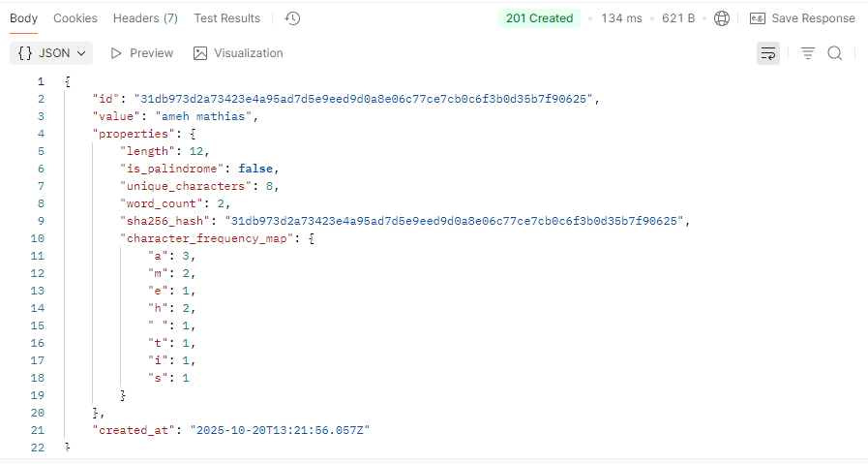Viewport: 868px width, 464px height.
Task: Select the Headers (7) tab
Action: [145, 18]
